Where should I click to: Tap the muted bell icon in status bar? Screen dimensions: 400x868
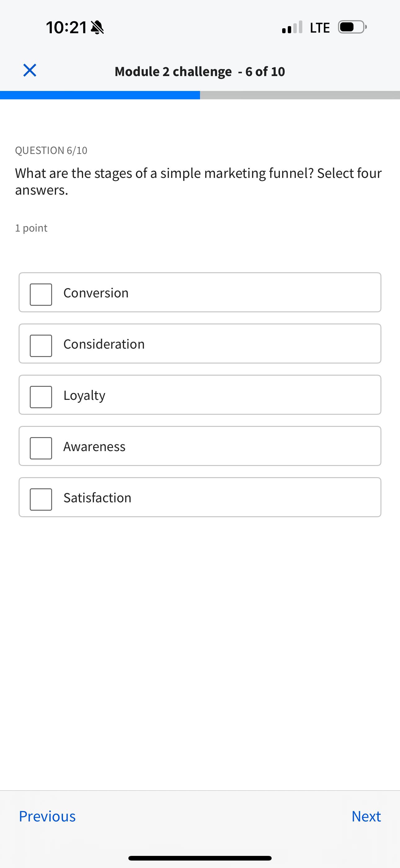click(98, 28)
